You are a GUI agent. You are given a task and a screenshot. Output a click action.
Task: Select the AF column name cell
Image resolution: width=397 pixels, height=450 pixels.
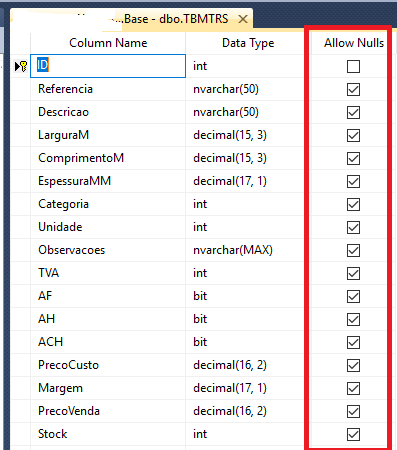click(108, 296)
